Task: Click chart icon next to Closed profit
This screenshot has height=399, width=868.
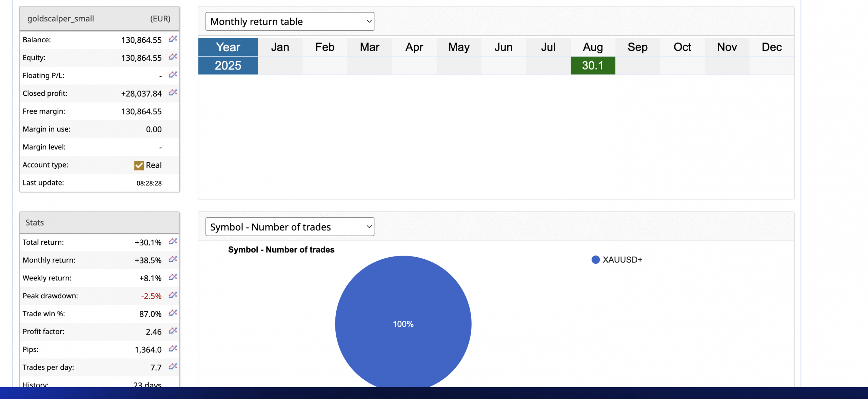Action: tap(173, 93)
